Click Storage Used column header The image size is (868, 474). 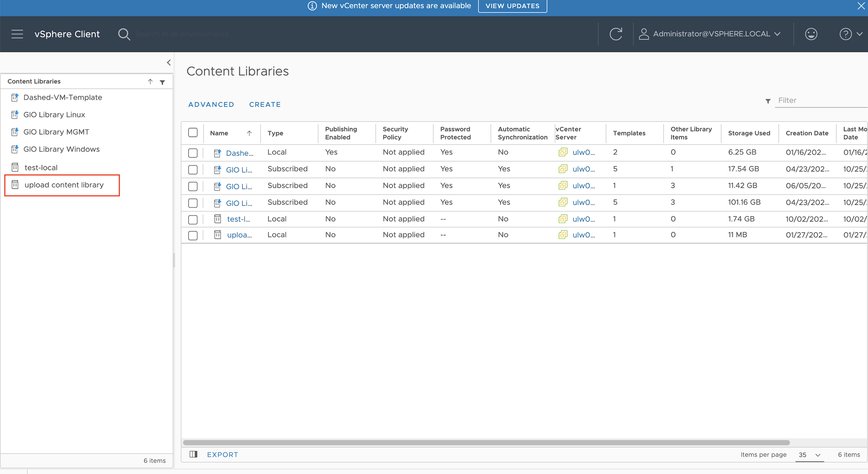click(749, 133)
